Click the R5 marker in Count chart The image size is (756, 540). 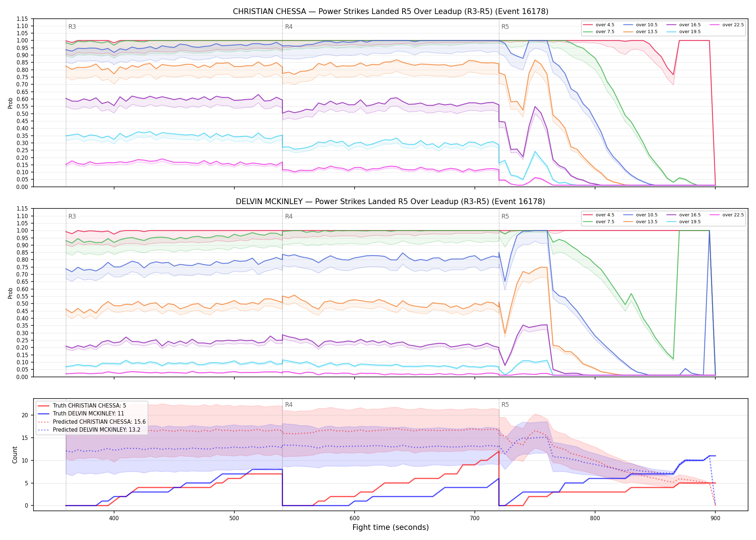[505, 405]
